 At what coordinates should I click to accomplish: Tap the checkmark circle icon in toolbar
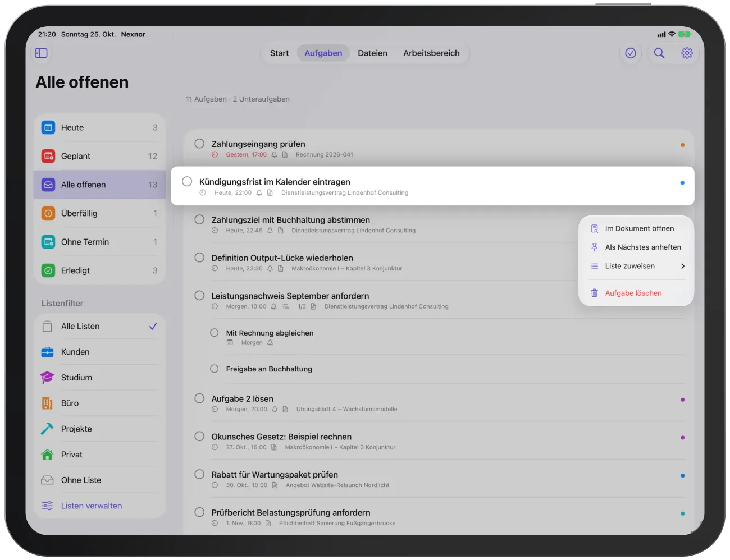coord(631,53)
